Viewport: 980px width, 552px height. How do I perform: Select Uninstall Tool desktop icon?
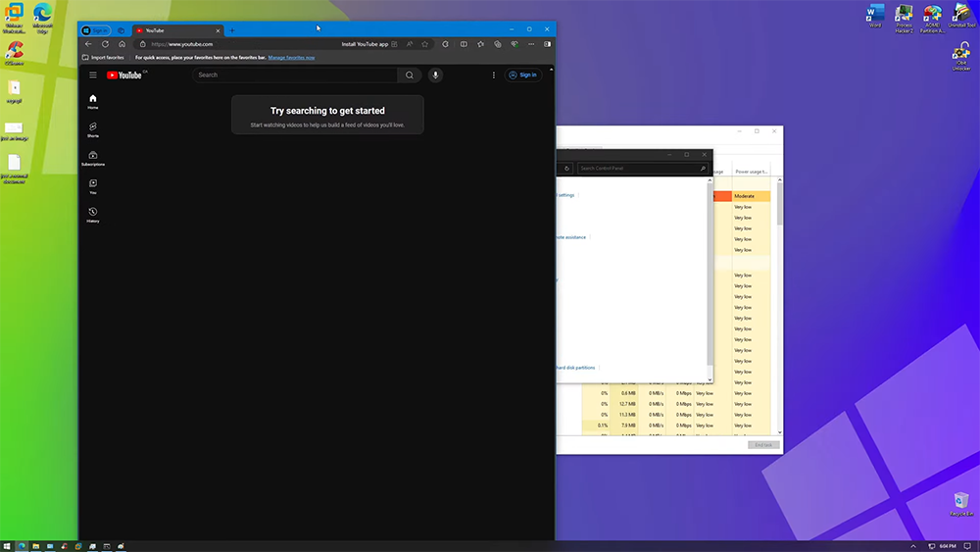(x=961, y=17)
